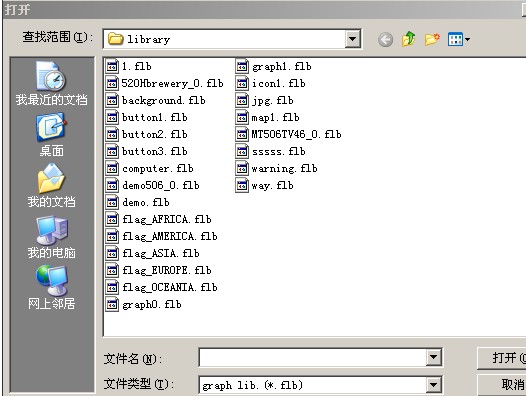Select file icon of button3.flb
526x396 pixels.
pos(112,151)
